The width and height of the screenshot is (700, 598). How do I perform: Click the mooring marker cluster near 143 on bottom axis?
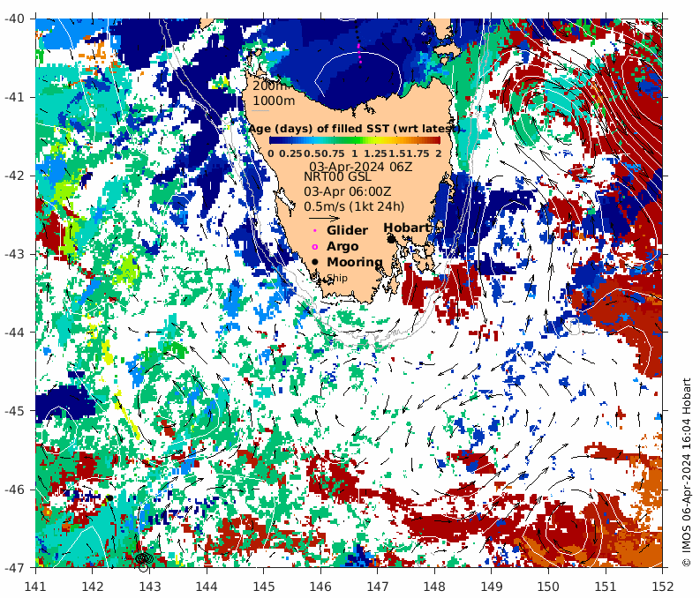click(144, 559)
